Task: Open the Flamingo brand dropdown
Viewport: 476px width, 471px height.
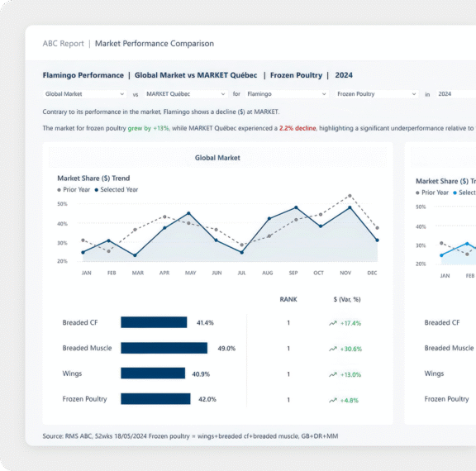Action: click(x=287, y=94)
